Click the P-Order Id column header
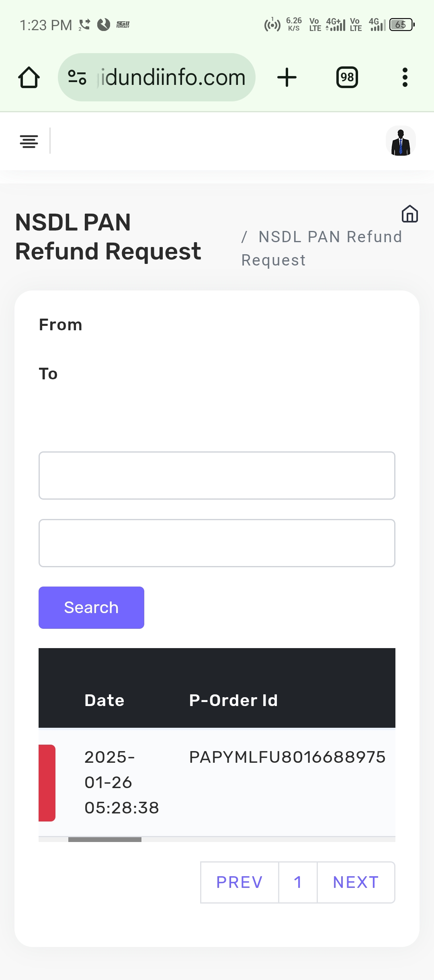Image resolution: width=434 pixels, height=980 pixels. (233, 700)
